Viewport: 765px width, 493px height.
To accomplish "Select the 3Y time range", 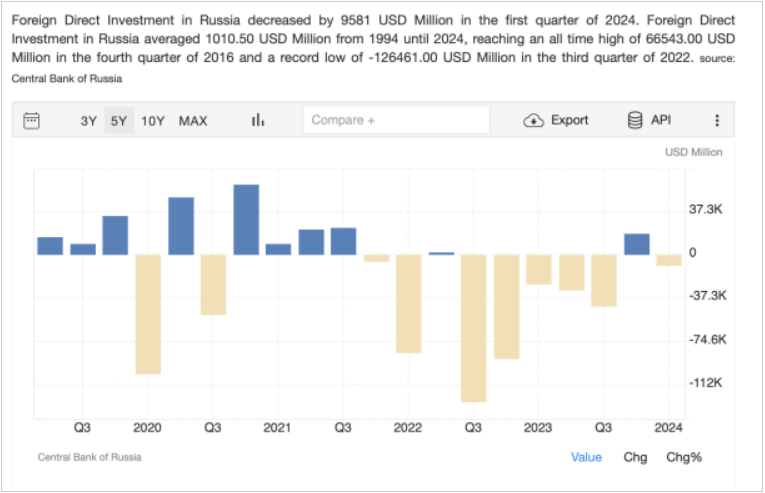I will pos(89,121).
